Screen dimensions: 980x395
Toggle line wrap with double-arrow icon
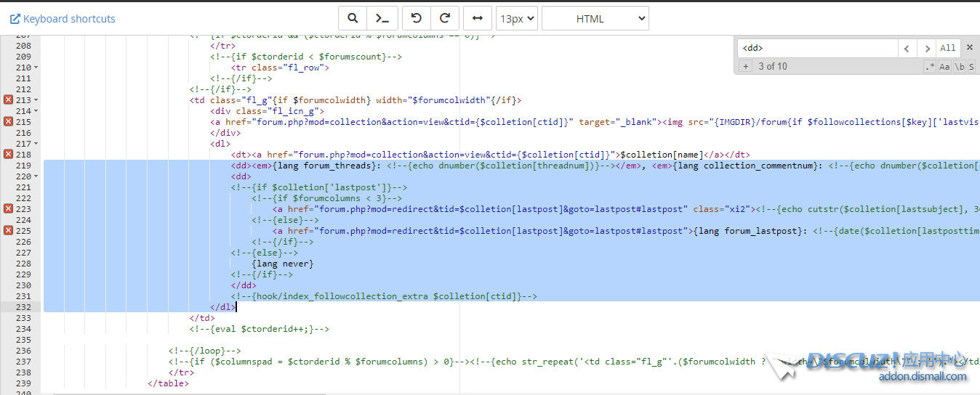click(x=477, y=19)
